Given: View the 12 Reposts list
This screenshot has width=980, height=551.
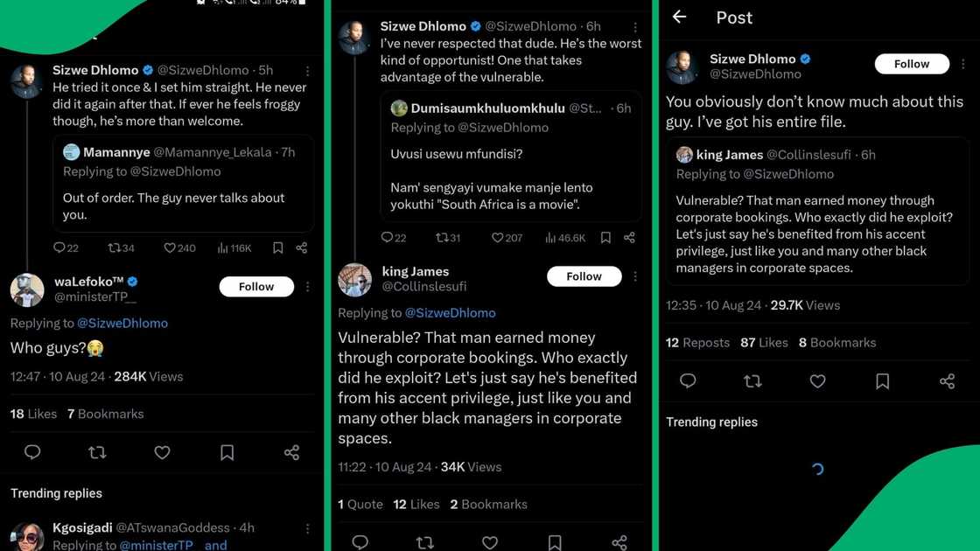Looking at the screenshot, I should tap(697, 343).
